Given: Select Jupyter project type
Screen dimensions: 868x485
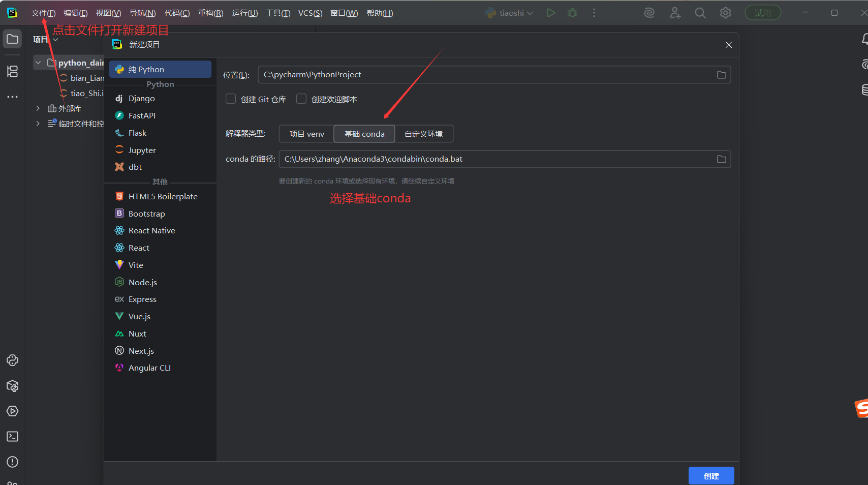Looking at the screenshot, I should 160,150.
